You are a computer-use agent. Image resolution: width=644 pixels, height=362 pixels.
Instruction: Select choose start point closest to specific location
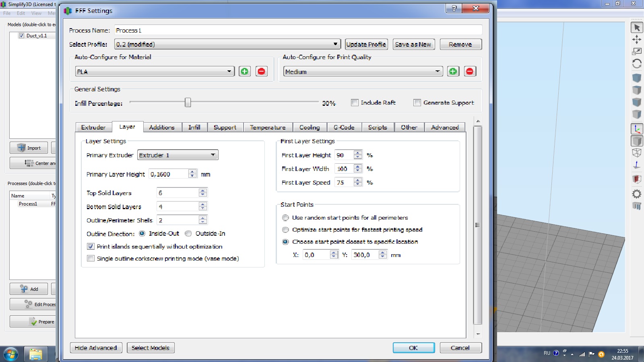click(x=285, y=242)
